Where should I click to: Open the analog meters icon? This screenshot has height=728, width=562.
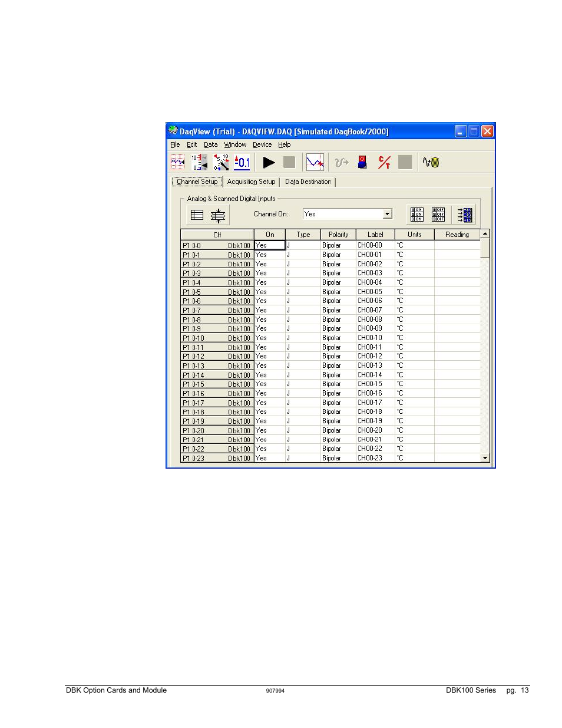click(x=221, y=162)
